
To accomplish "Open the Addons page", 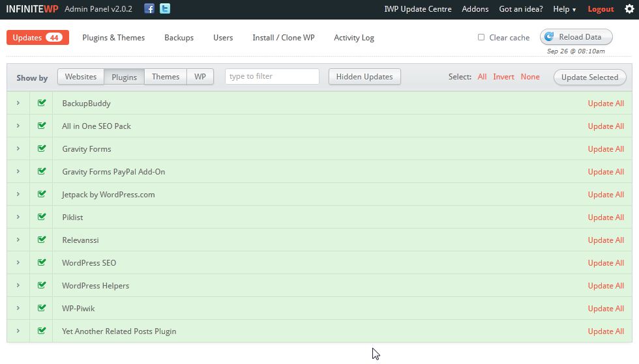I will [475, 9].
